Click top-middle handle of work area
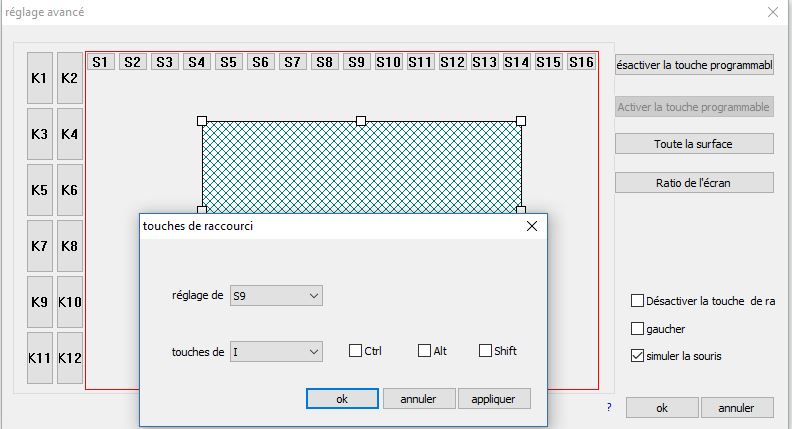 tap(361, 121)
